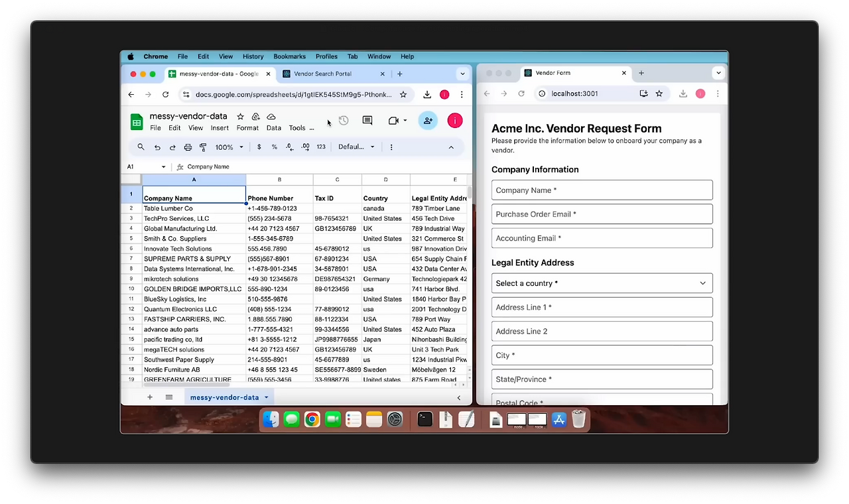This screenshot has width=849, height=504.
Task: Click the Increase decimal places icon
Action: point(305,147)
